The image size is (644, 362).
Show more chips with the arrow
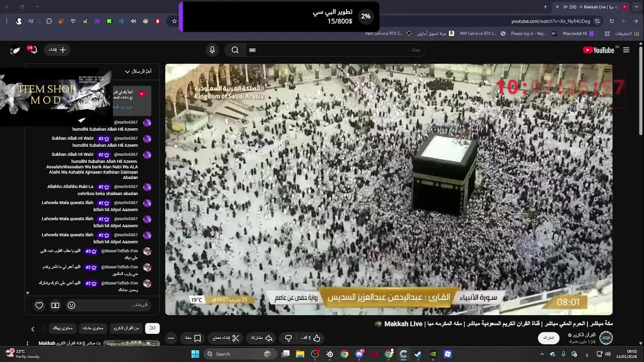tap(33, 329)
